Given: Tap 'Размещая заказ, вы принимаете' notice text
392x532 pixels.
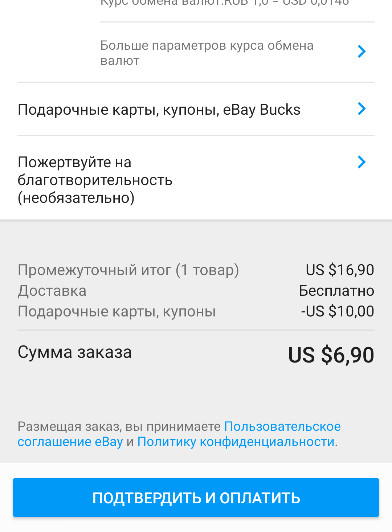Looking at the screenshot, I should (x=119, y=426).
